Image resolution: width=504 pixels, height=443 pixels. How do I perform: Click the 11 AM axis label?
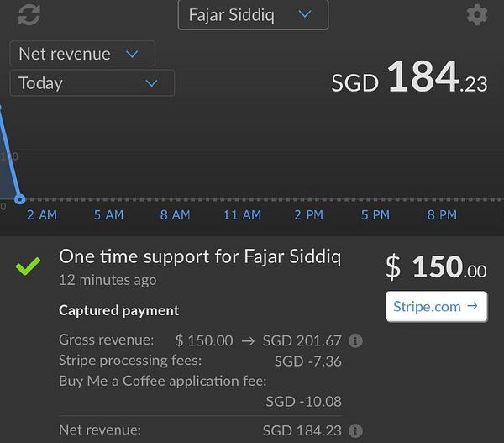[x=242, y=215]
